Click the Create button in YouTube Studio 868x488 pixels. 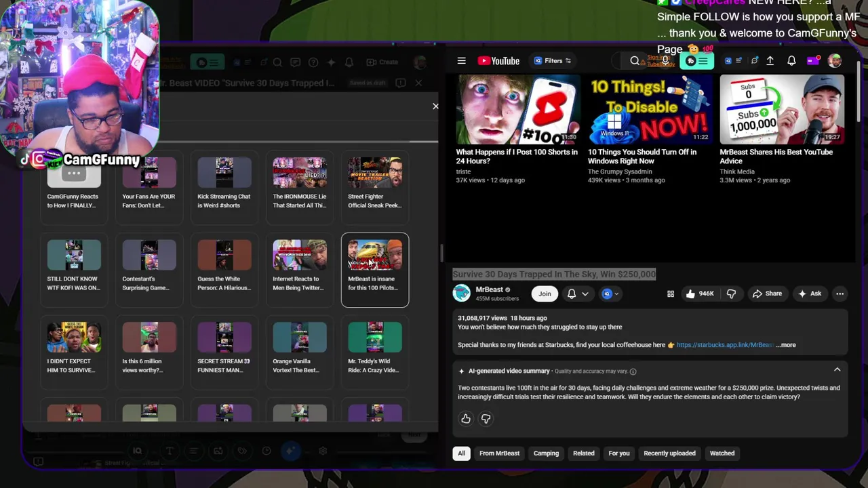[x=382, y=62]
